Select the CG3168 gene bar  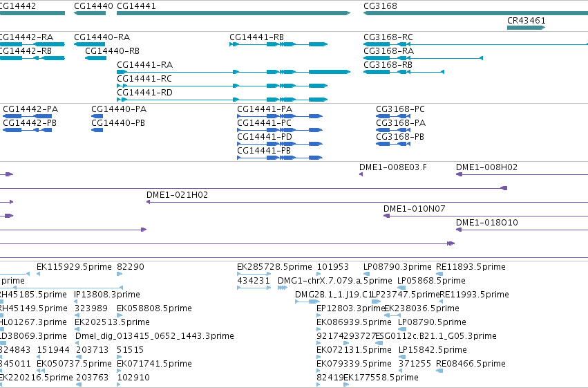pos(475,13)
